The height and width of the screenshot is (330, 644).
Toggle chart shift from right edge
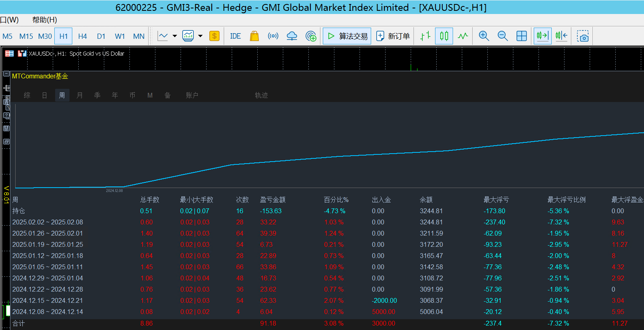click(561, 36)
